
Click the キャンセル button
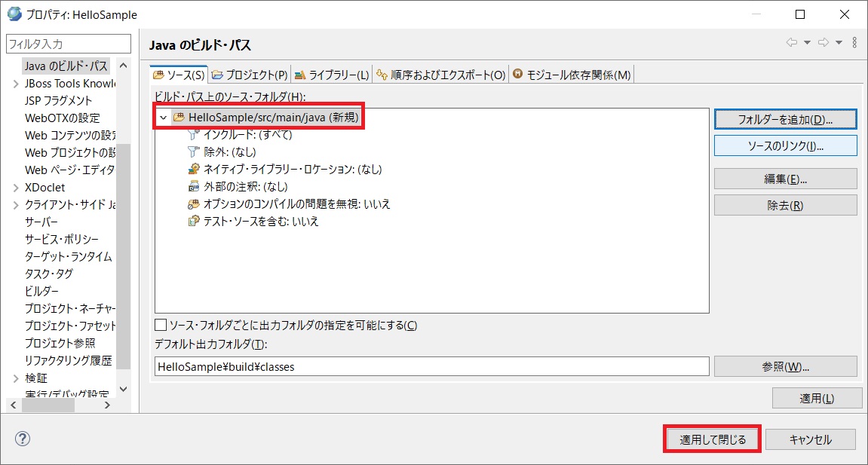click(810, 439)
